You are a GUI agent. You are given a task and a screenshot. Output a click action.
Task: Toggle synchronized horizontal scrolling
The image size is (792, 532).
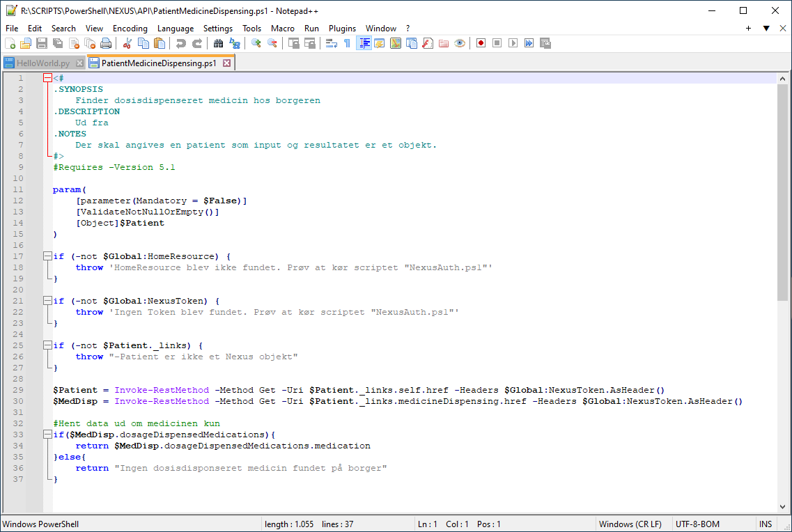click(x=310, y=43)
